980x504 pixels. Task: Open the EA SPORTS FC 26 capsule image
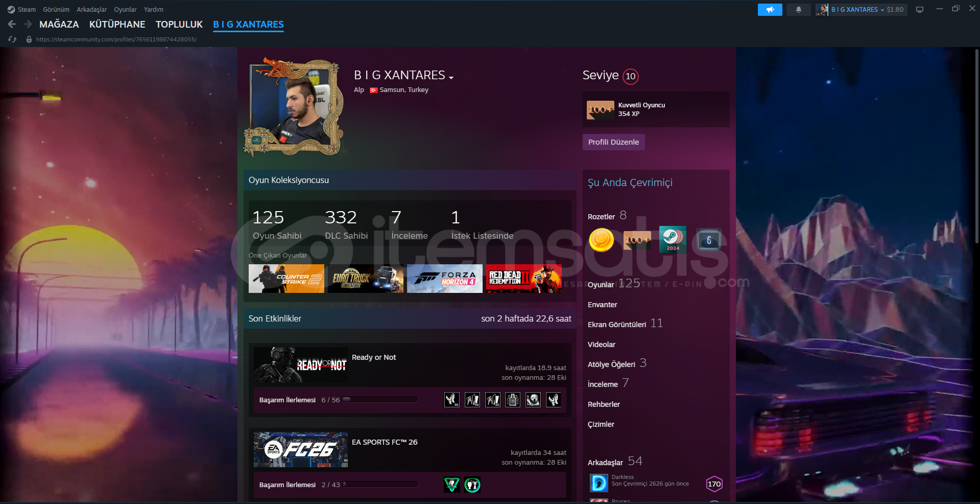coord(301,450)
